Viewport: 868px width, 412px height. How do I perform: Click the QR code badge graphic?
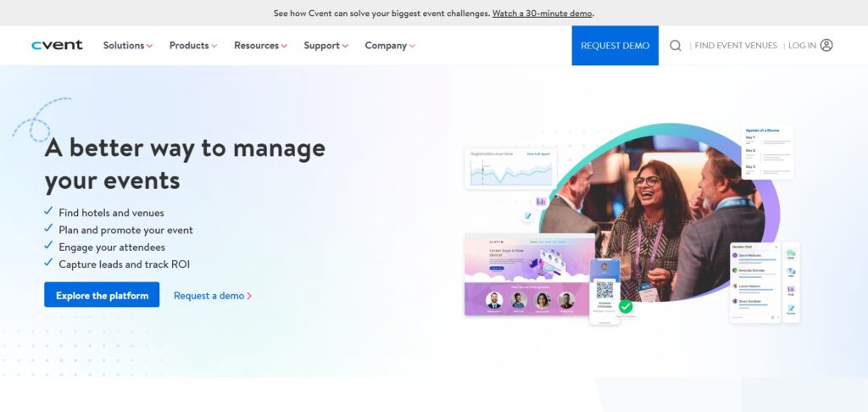click(604, 291)
